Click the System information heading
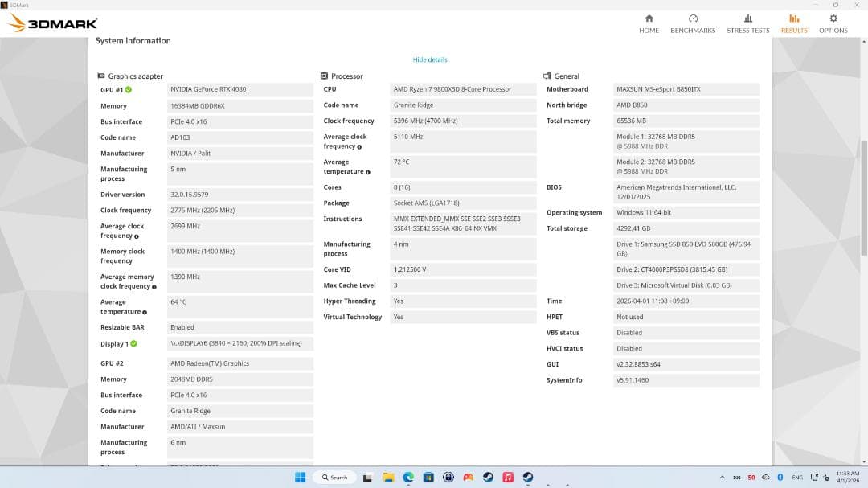Screen dimensions: 868x488 (x=133, y=41)
